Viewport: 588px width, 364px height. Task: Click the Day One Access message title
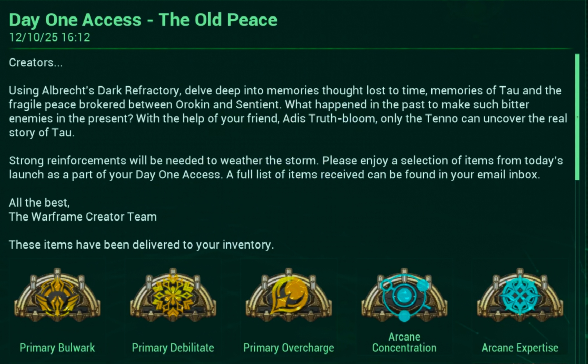click(x=143, y=20)
